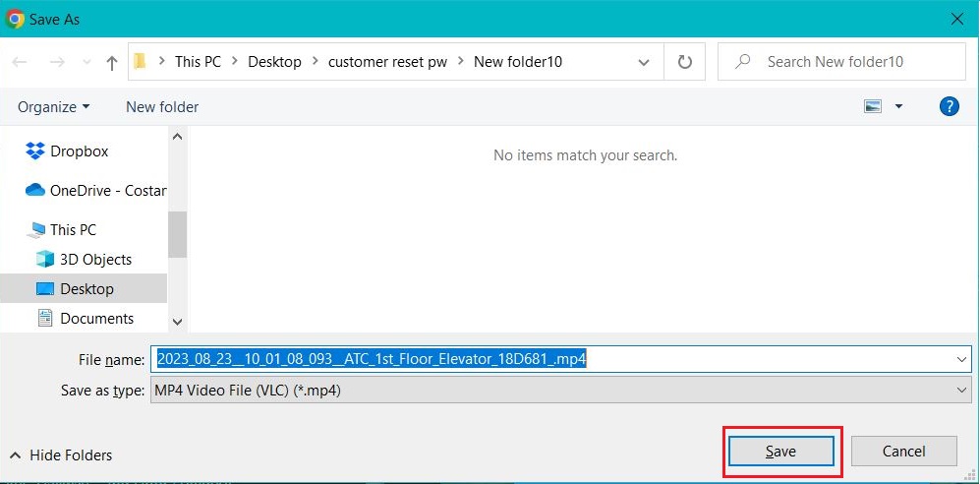Screen dimensions: 980x484
Task: Click the search magnifier icon
Action: [x=742, y=62]
